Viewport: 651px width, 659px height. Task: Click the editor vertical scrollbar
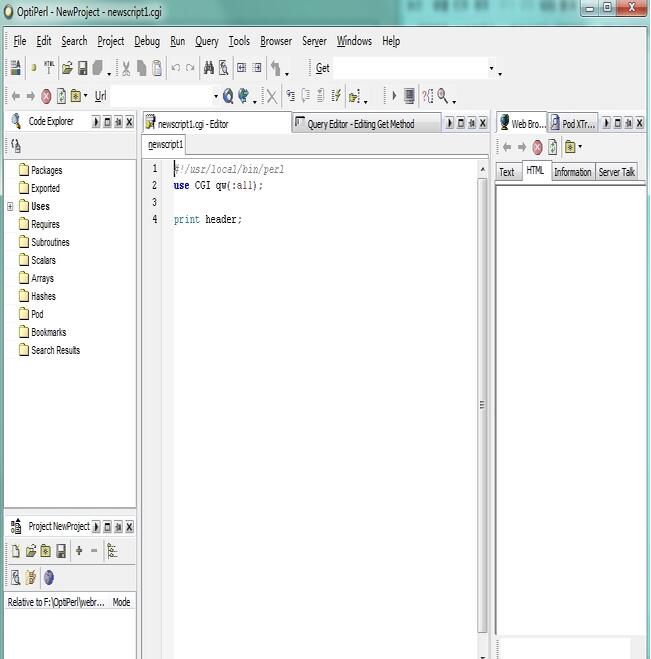point(482,405)
